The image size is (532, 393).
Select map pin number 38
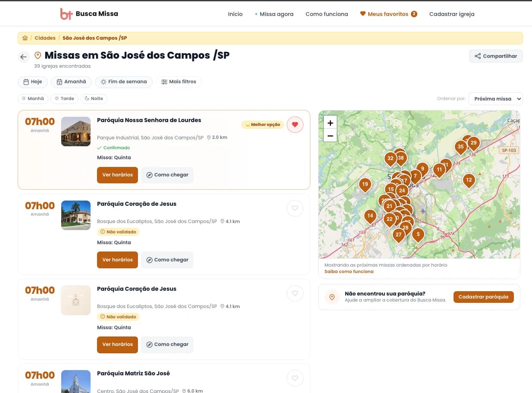point(401,158)
